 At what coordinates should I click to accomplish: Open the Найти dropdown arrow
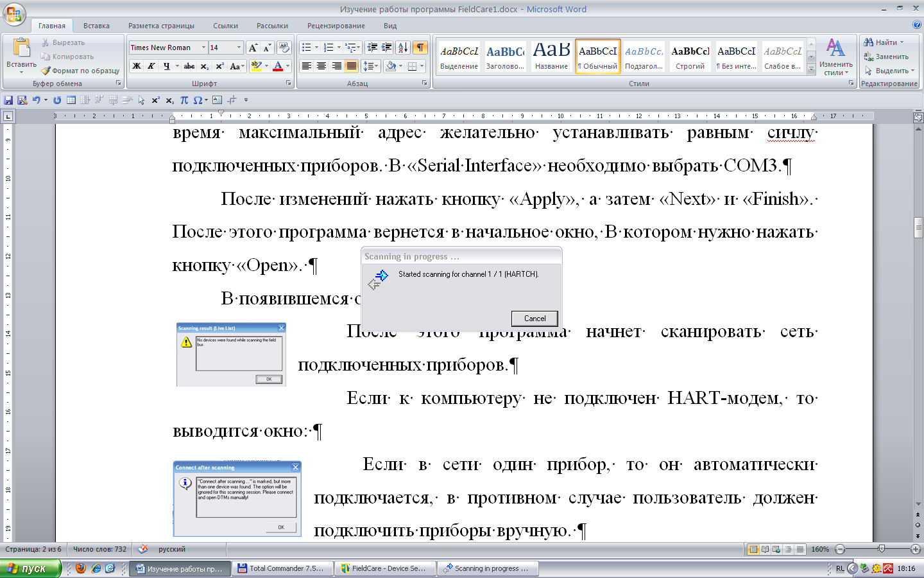point(902,42)
